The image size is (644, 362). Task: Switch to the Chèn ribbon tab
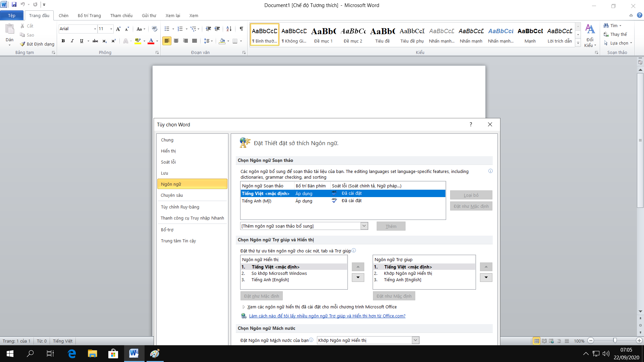point(63,15)
